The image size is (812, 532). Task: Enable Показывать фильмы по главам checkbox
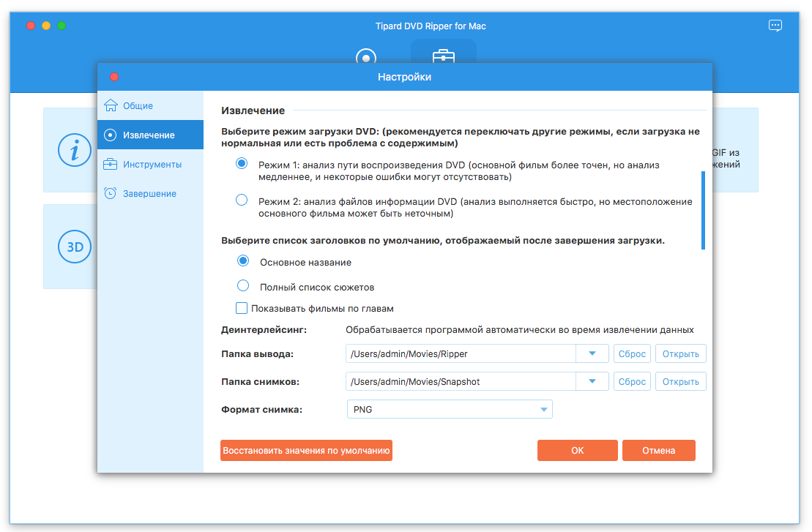pyautogui.click(x=242, y=308)
